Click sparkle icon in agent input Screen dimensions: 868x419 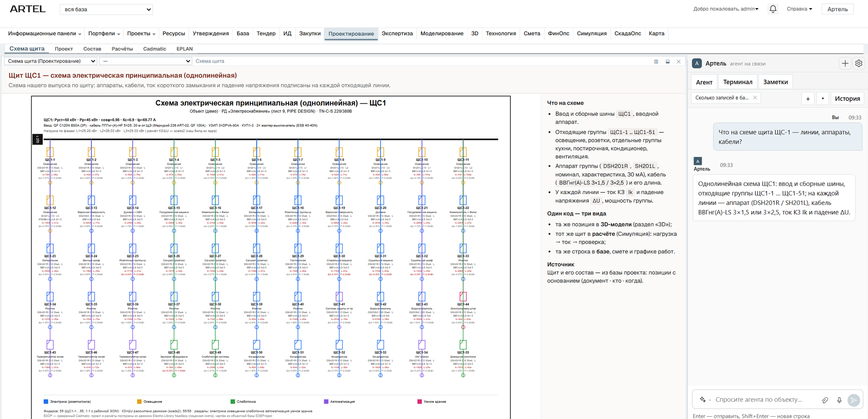[x=702, y=400]
